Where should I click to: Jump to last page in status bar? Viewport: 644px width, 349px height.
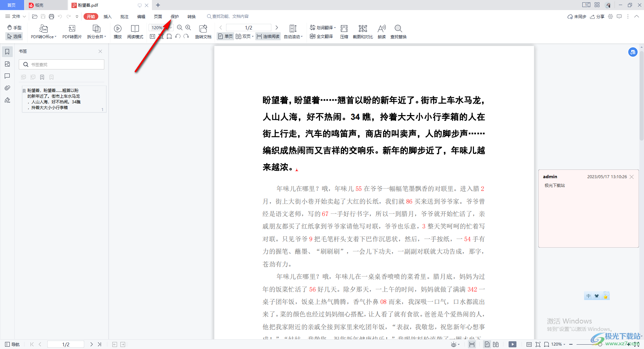(x=99, y=344)
